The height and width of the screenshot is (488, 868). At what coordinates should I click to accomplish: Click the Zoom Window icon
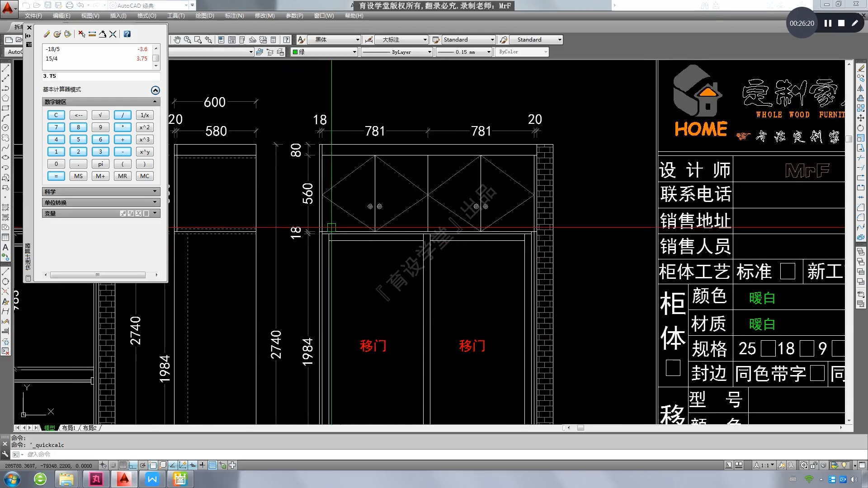(198, 40)
